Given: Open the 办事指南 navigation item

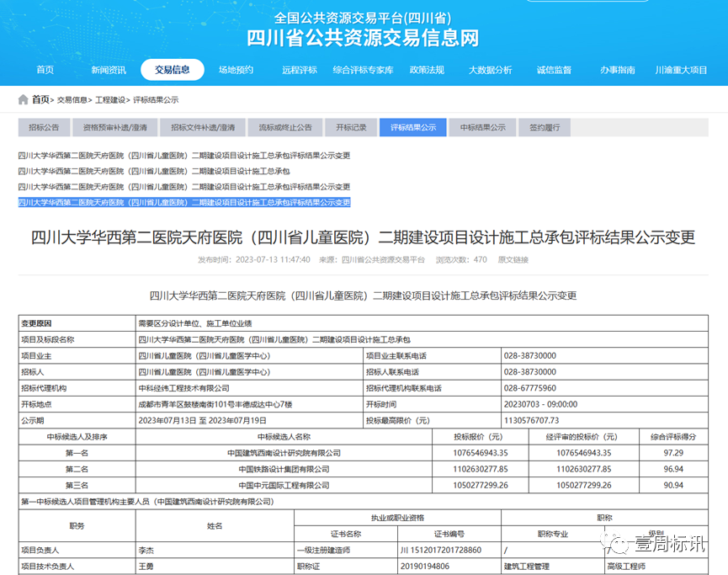Looking at the screenshot, I should click(618, 70).
